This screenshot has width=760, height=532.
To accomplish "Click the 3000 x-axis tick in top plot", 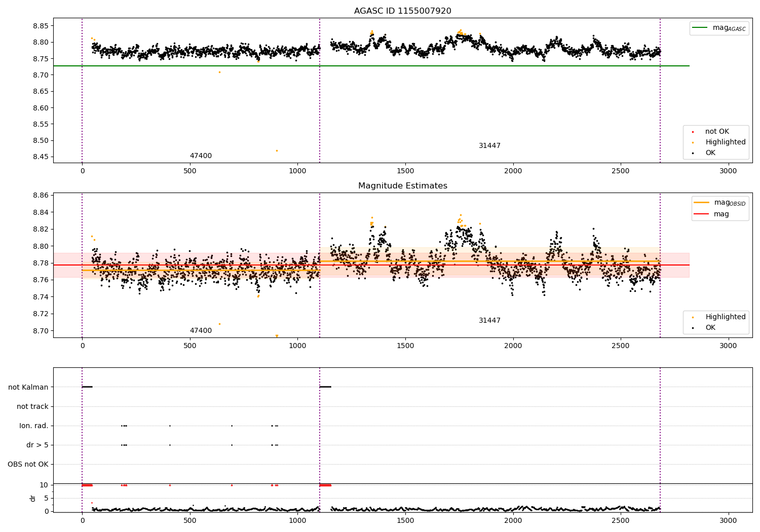I will [728, 171].
